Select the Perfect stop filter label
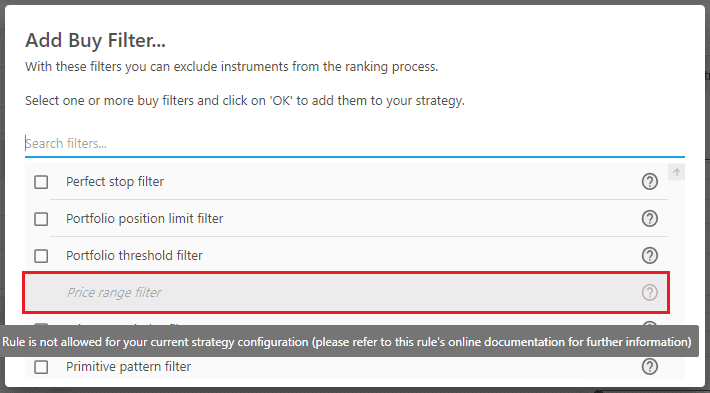 point(115,182)
